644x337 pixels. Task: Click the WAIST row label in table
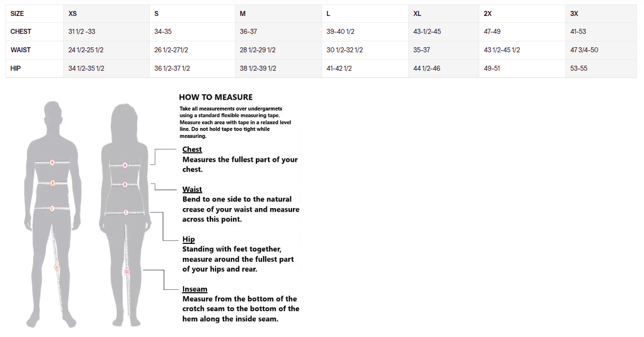[20, 50]
